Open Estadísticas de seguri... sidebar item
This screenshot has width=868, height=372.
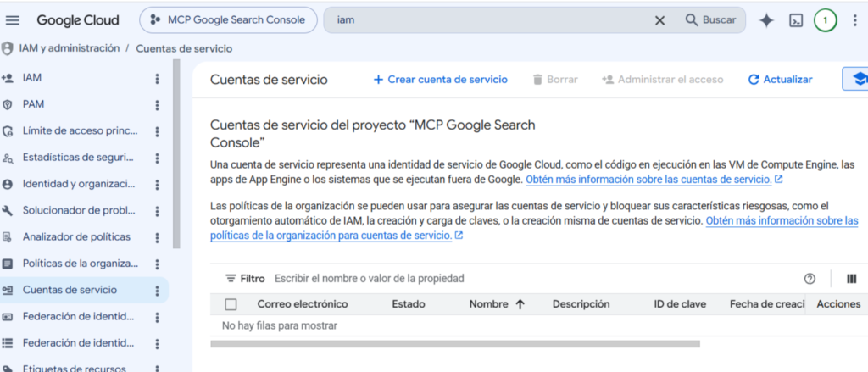coord(79,158)
